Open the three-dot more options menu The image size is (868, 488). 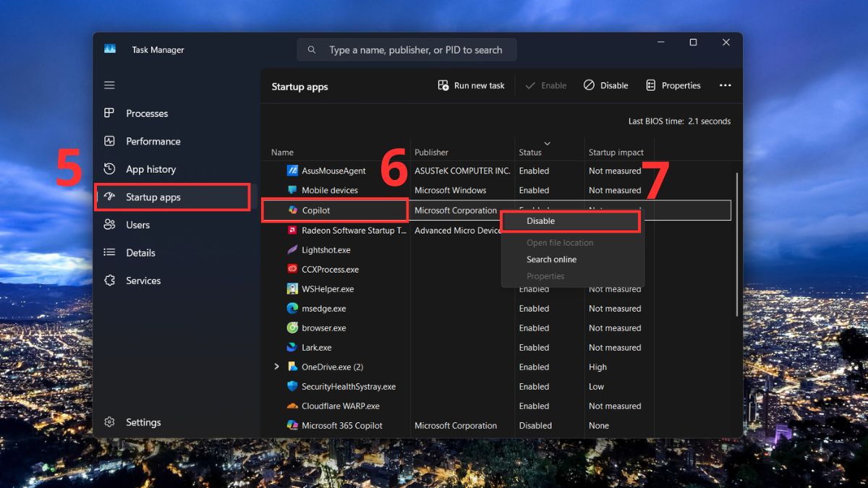point(725,85)
